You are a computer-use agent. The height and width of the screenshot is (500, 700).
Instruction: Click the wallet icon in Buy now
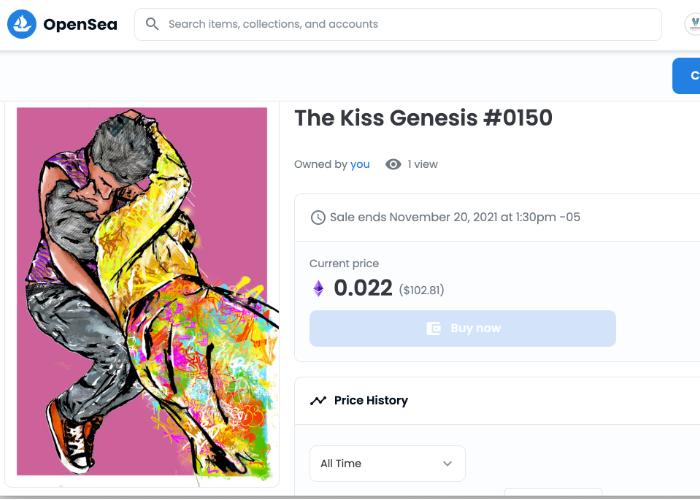[x=434, y=328]
